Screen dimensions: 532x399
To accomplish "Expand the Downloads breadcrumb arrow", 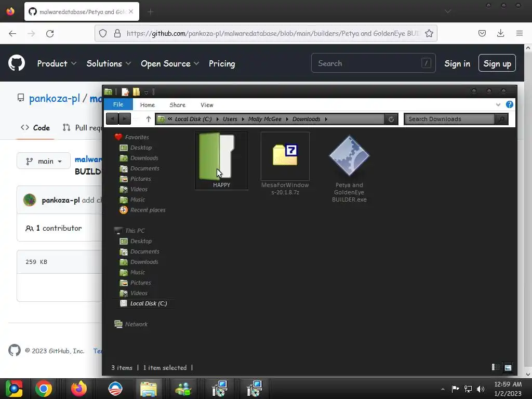I will (x=326, y=119).
